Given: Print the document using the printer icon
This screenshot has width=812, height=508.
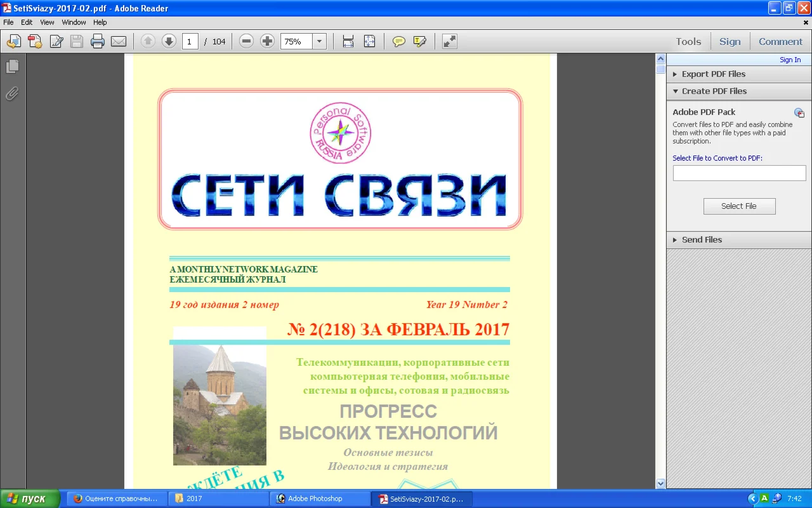Looking at the screenshot, I should click(x=97, y=41).
